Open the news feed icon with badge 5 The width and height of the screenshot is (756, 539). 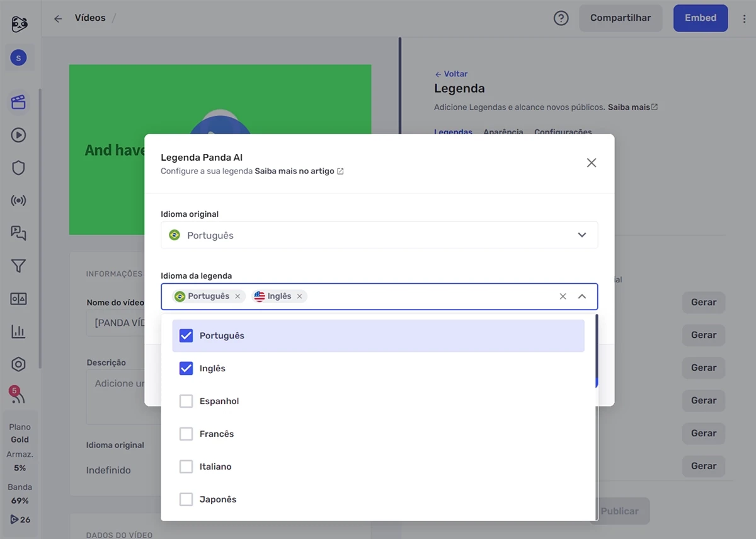tap(18, 396)
